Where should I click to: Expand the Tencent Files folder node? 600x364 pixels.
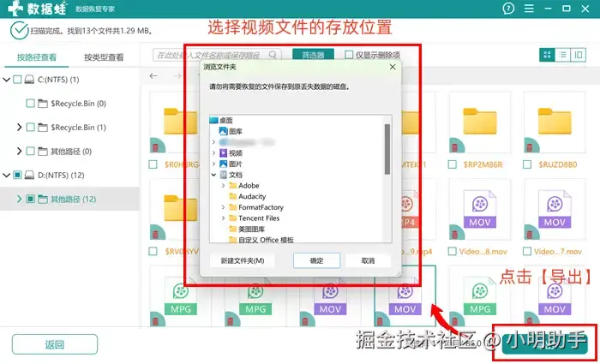point(224,218)
